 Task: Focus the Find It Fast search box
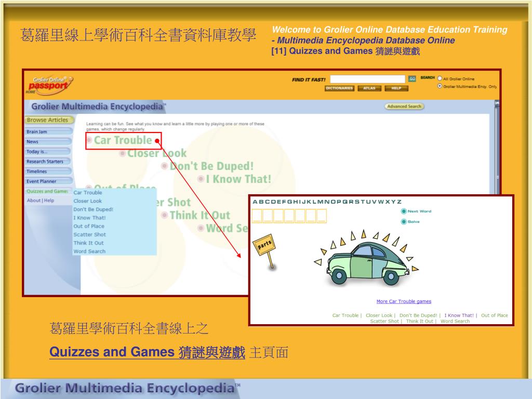[x=367, y=79]
